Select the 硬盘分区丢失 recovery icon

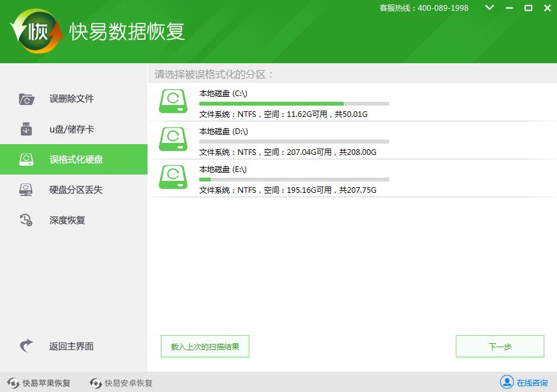click(26, 190)
